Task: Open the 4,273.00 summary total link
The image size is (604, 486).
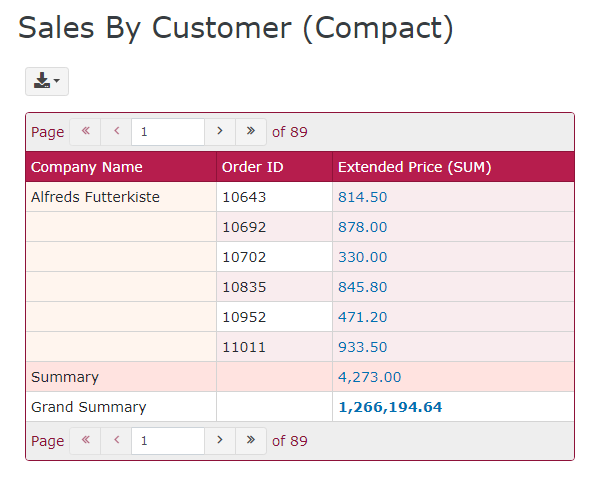Action: coord(369,377)
